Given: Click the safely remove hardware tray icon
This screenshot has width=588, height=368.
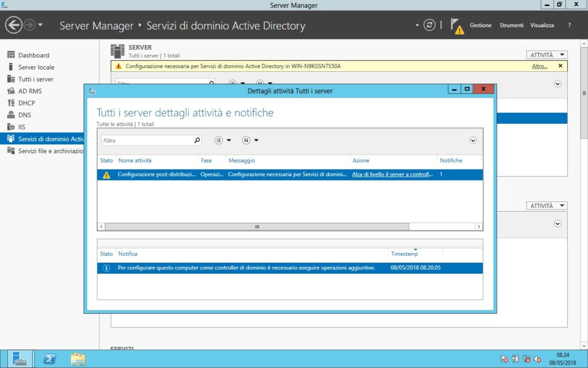Looking at the screenshot, I should tap(516, 359).
